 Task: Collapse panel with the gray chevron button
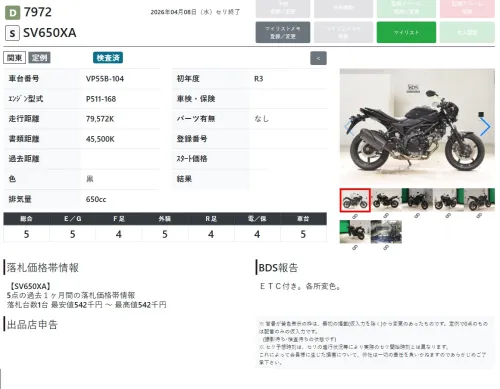click(x=318, y=58)
